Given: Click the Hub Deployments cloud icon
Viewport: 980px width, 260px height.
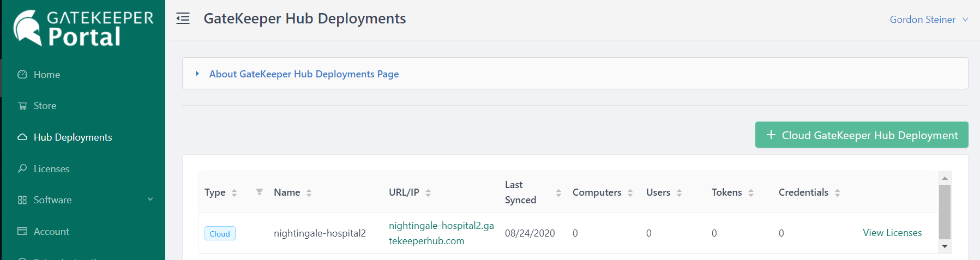Looking at the screenshot, I should pos(22,137).
